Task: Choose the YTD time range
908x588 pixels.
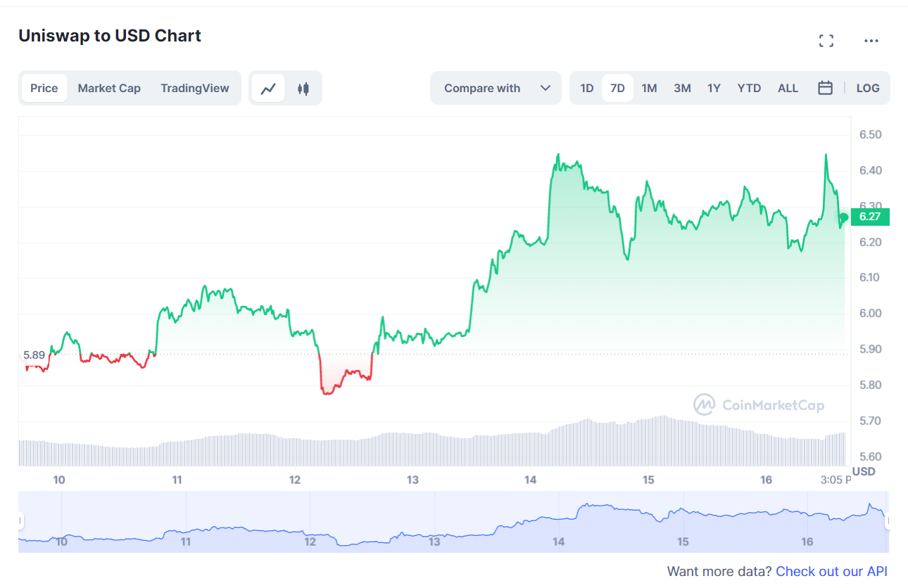Action: click(x=749, y=88)
